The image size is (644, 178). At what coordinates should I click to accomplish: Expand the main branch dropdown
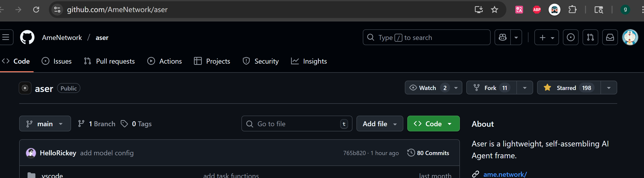[45, 124]
